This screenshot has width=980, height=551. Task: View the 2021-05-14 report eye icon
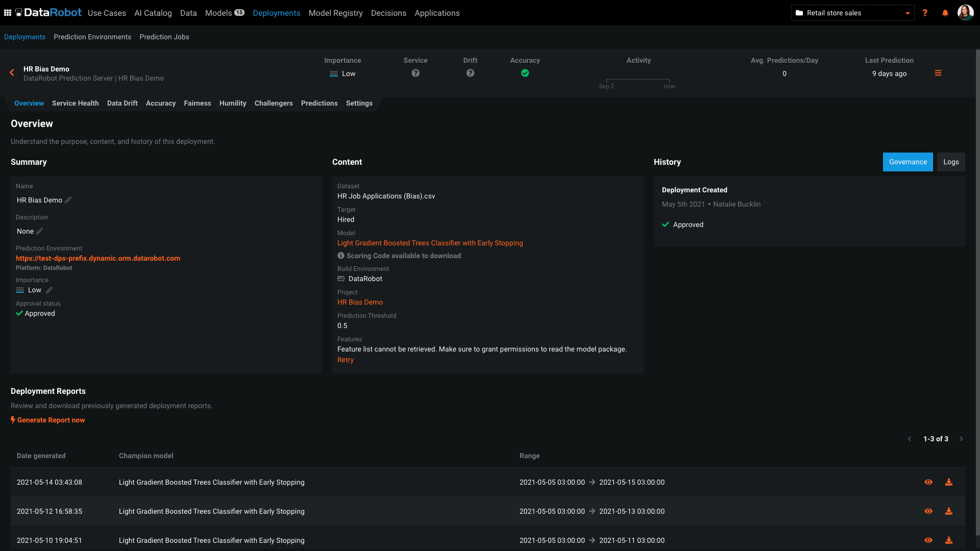click(928, 482)
